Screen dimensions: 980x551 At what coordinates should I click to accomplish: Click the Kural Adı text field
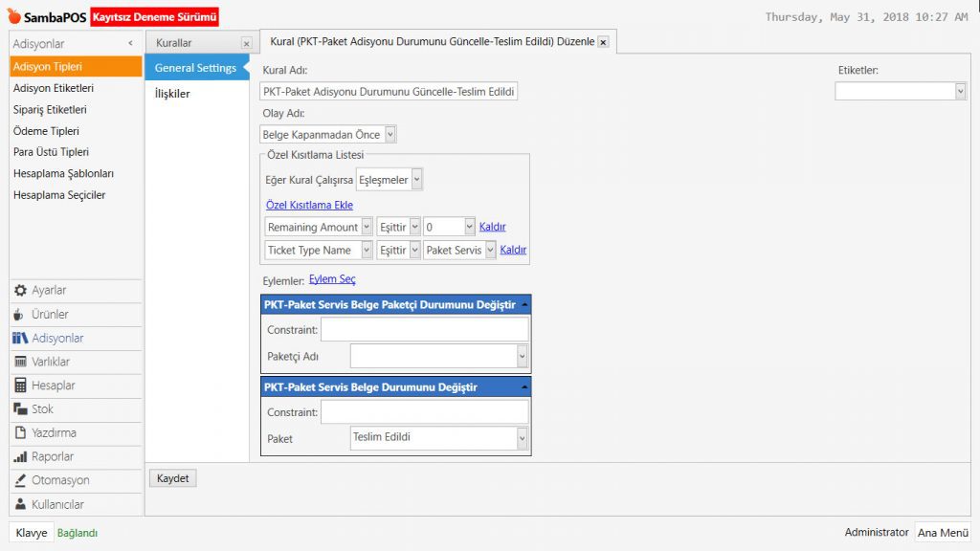click(389, 92)
